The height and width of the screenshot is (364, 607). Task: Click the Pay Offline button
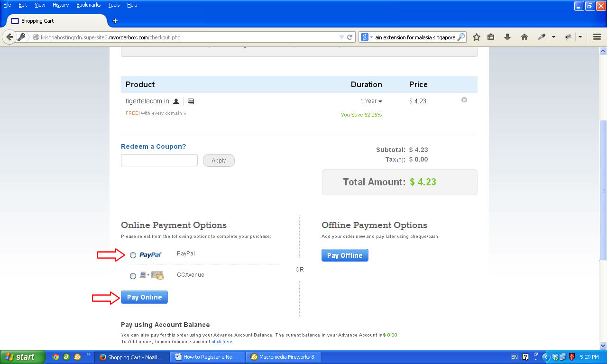tap(345, 255)
